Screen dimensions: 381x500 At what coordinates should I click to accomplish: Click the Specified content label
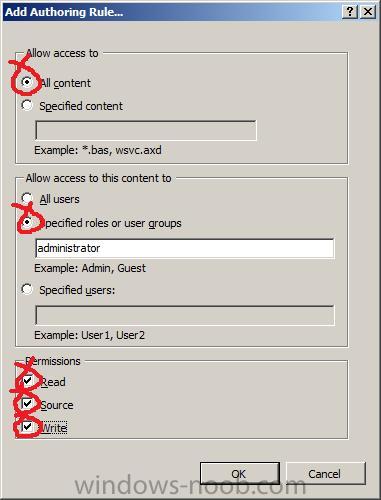81,106
